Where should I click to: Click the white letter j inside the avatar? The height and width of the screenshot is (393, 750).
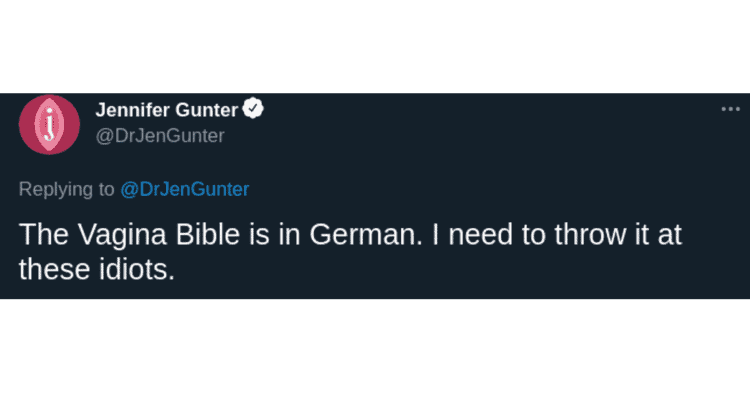tap(49, 124)
